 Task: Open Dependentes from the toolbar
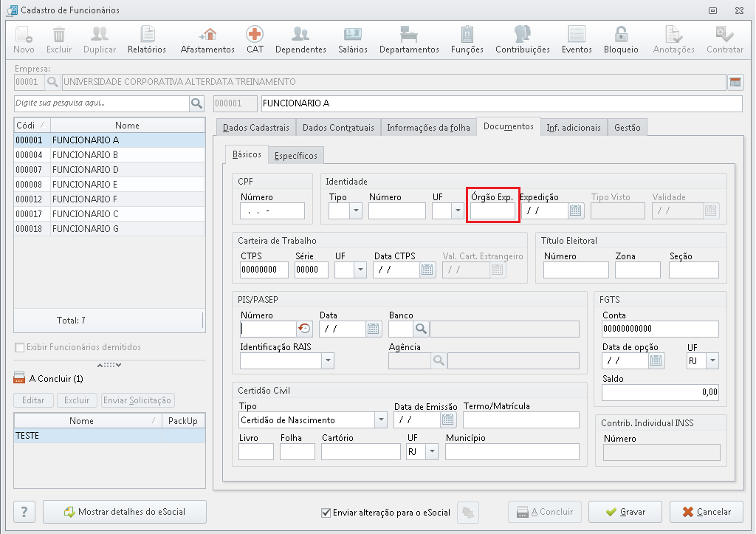click(x=300, y=40)
